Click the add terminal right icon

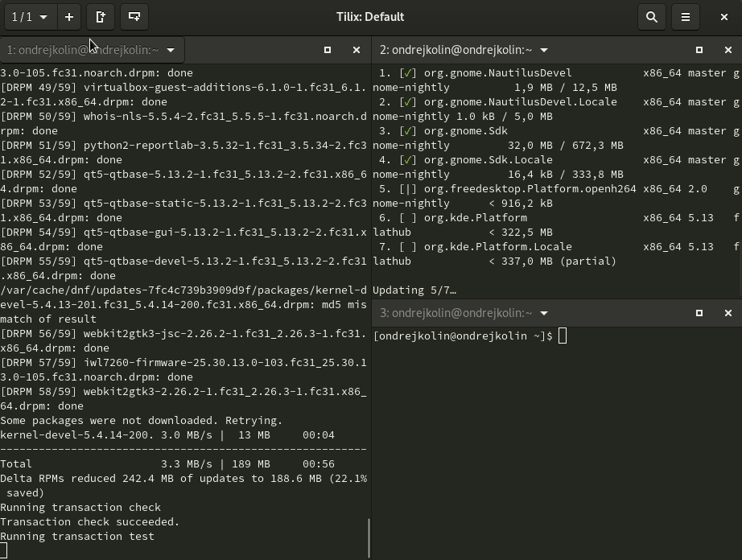pyautogui.click(x=101, y=17)
